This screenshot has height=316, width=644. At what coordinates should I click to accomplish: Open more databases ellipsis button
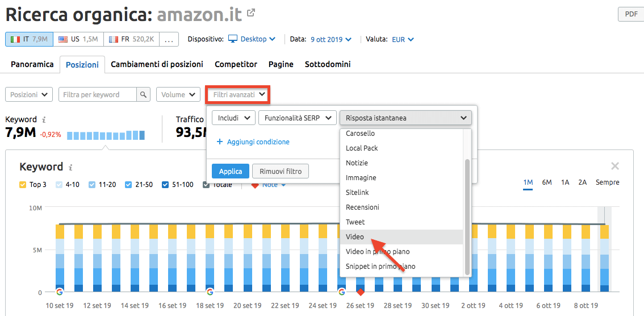point(169,39)
